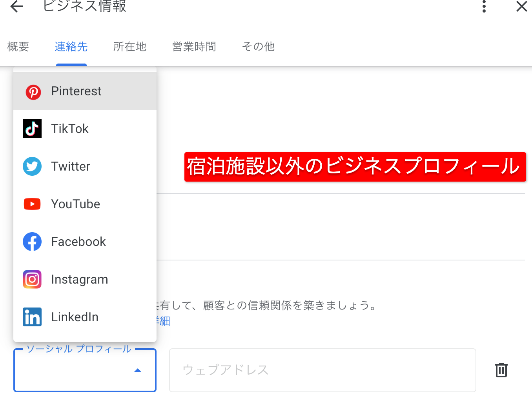The width and height of the screenshot is (532, 404).
Task: Select the 連絡先 tab
Action: click(x=71, y=47)
